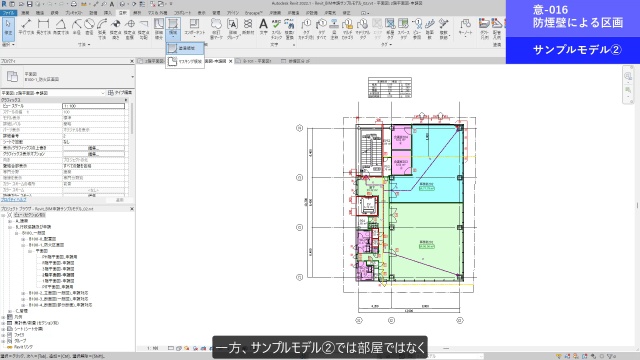Select the 3F floor plan tree item
The height and width of the screenshot is (360, 640).
point(58,269)
